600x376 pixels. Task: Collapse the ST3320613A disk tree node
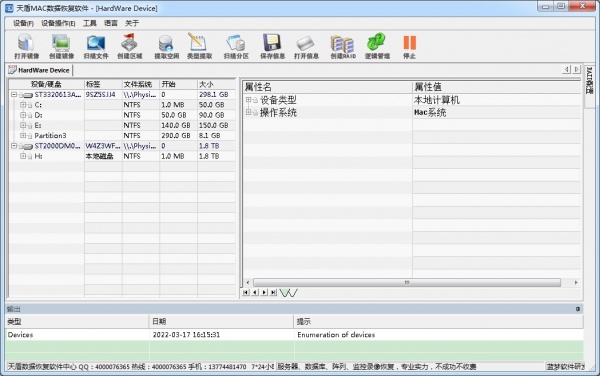click(14, 94)
